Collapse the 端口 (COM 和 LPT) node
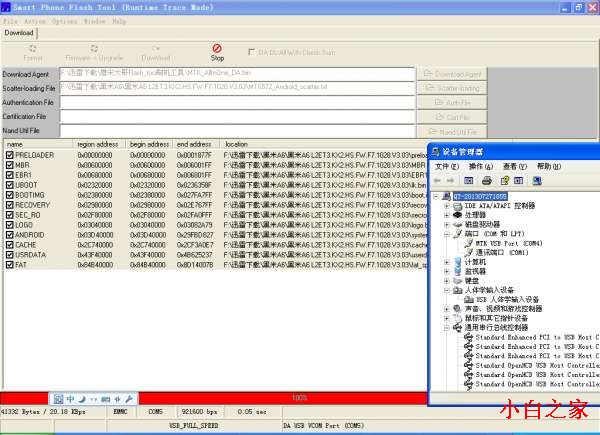 [447, 234]
